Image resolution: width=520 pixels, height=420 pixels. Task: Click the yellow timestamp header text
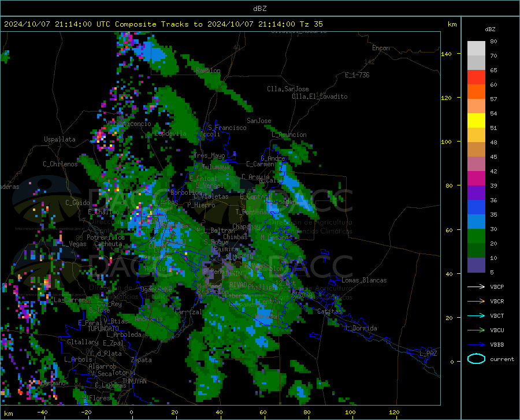[163, 24]
